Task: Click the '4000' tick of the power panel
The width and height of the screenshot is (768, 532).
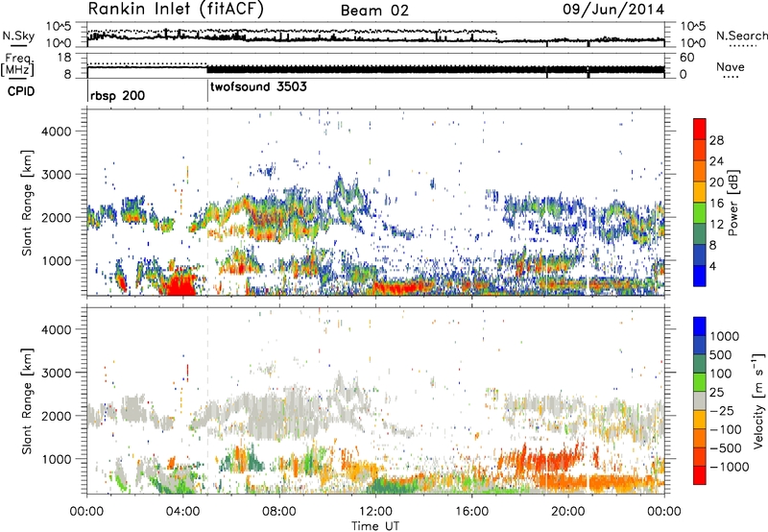Action: [x=57, y=132]
